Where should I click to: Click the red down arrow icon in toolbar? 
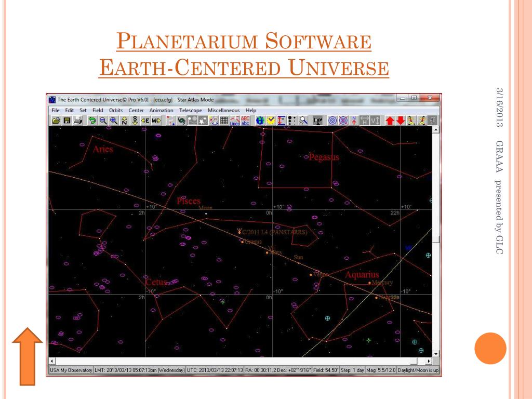click(401, 121)
